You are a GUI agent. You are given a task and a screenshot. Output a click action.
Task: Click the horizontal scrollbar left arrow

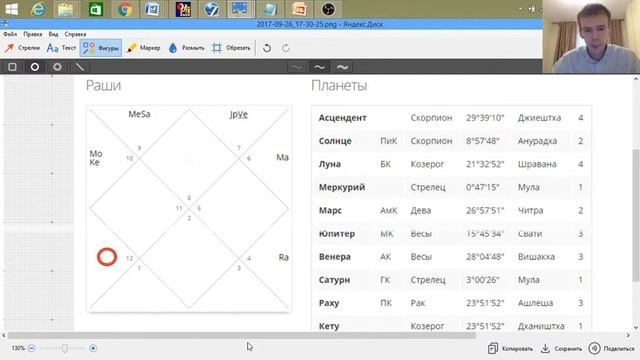tap(4, 335)
